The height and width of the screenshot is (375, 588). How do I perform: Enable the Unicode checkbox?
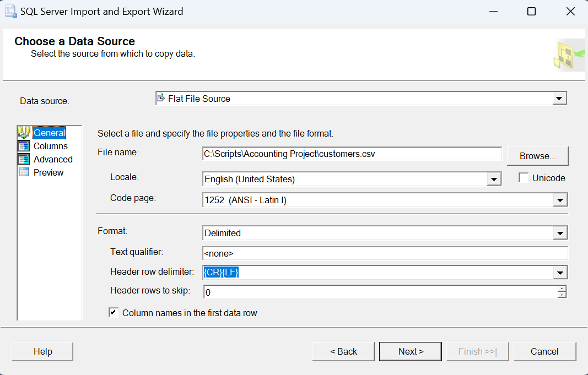(522, 177)
